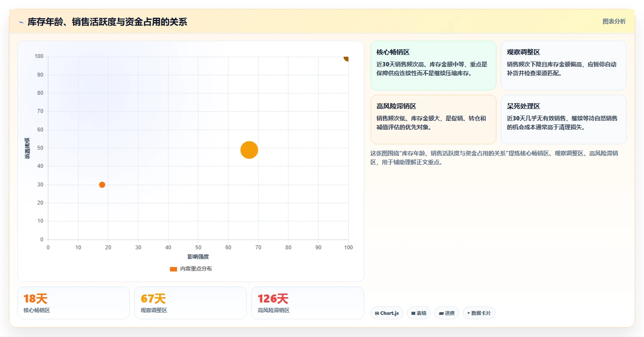
Task: Click the 18天 核心畅销区 stat card
Action: 74,303
